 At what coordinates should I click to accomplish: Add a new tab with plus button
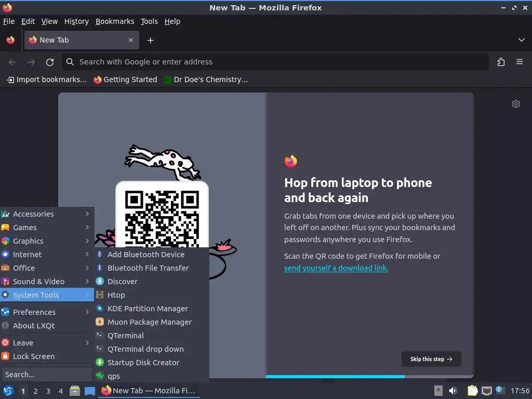[150, 41]
